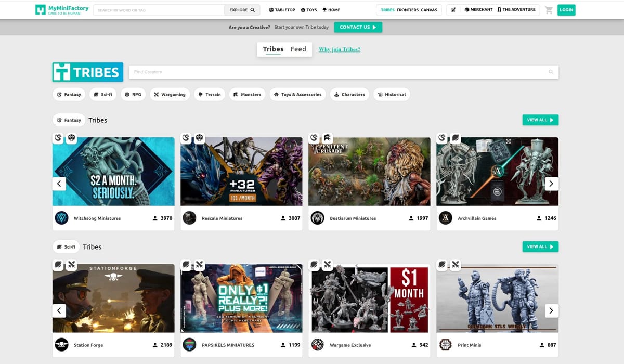Image resolution: width=624 pixels, height=364 pixels.
Task: Open Witchsong Miniatures banner thumbnail
Action: coord(113,172)
